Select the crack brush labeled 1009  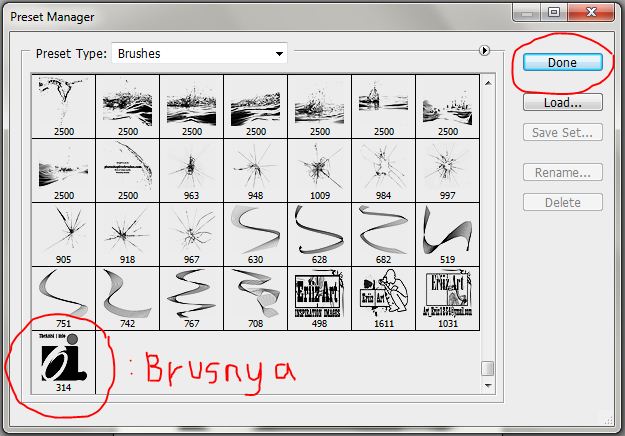pyautogui.click(x=319, y=171)
